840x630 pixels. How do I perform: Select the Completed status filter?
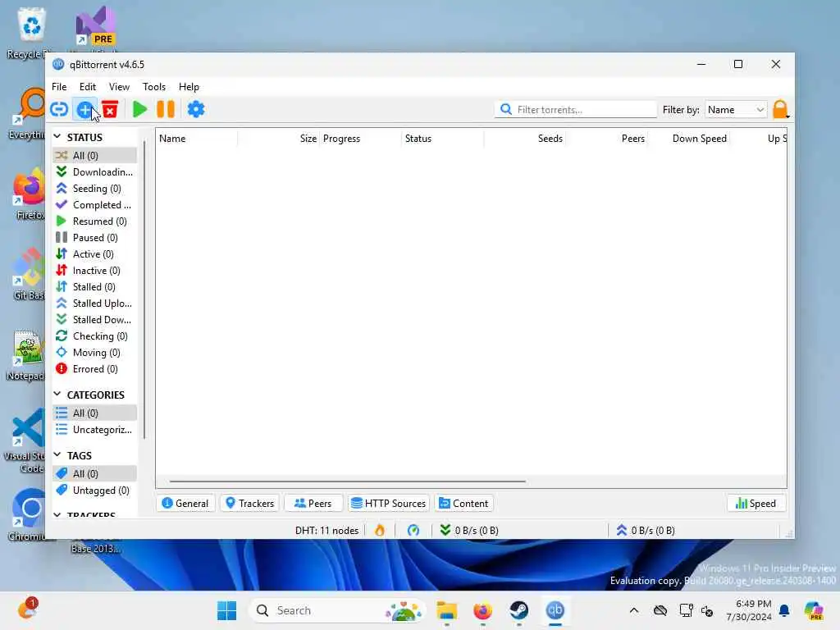point(95,205)
